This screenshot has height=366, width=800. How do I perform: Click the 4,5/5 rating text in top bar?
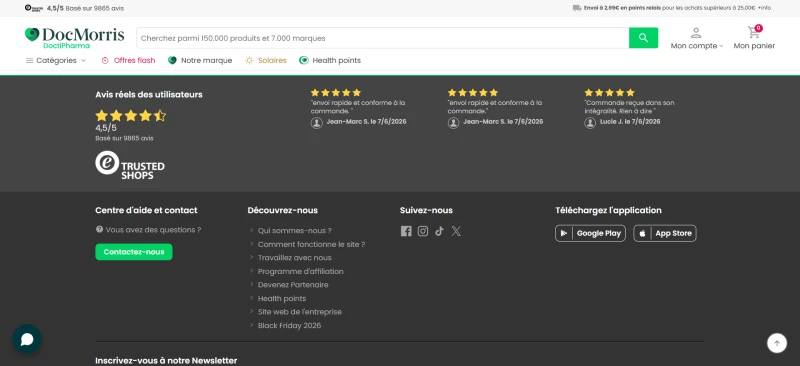[56, 8]
